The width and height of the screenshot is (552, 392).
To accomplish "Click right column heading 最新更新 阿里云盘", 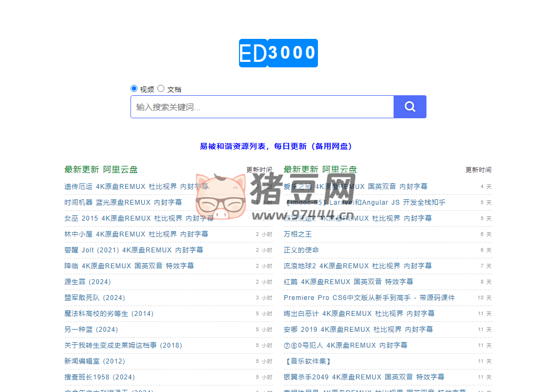I will click(320, 170).
